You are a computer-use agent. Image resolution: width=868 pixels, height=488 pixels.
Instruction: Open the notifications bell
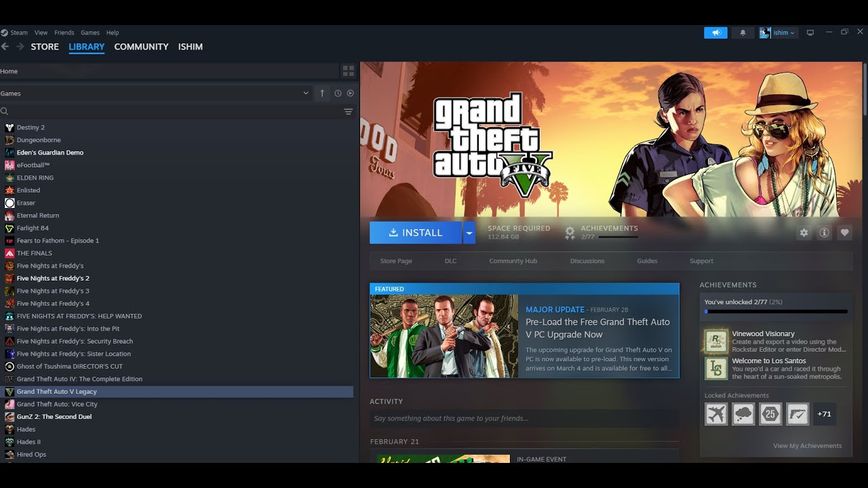pyautogui.click(x=743, y=33)
